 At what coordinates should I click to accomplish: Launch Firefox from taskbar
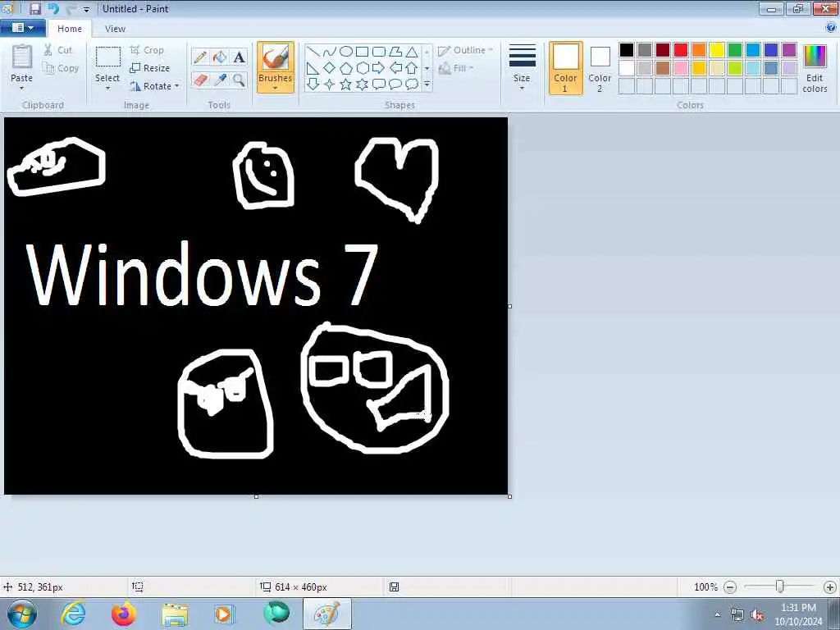(x=124, y=614)
